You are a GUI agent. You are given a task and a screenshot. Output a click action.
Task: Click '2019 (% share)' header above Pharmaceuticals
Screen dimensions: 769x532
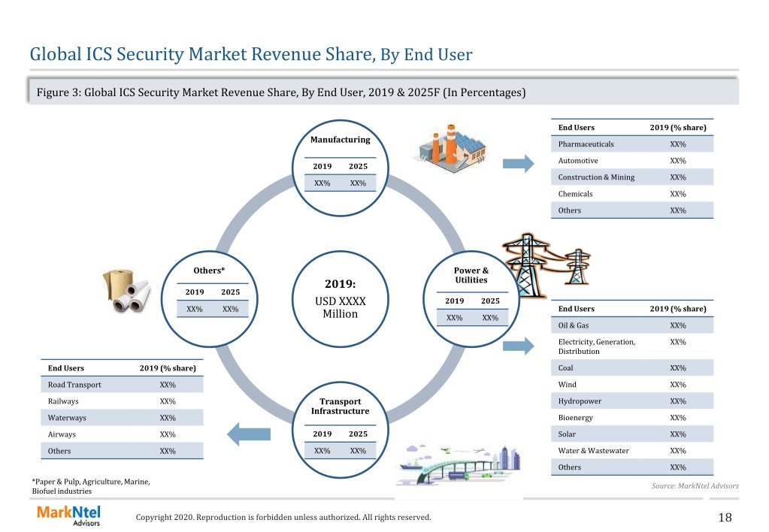(678, 128)
